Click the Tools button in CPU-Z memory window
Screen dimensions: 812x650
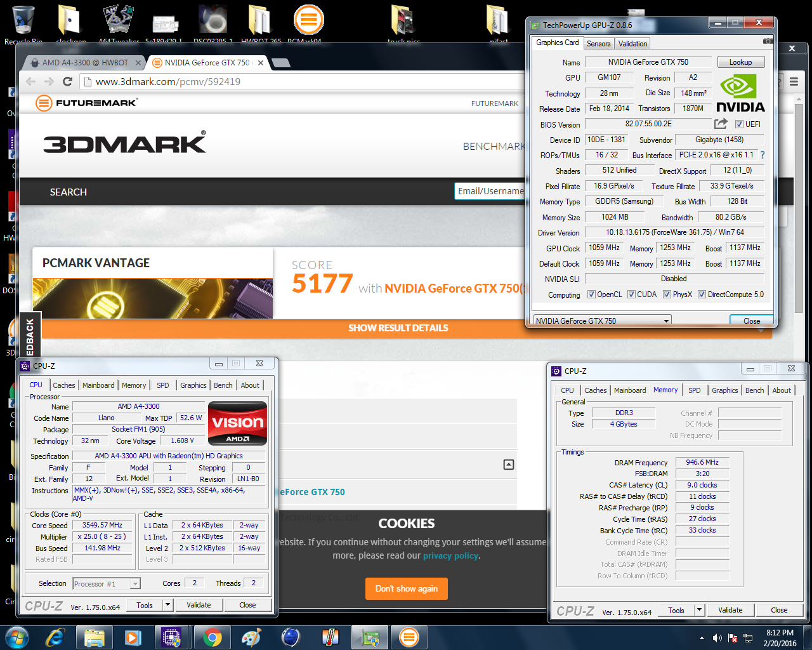click(x=676, y=610)
